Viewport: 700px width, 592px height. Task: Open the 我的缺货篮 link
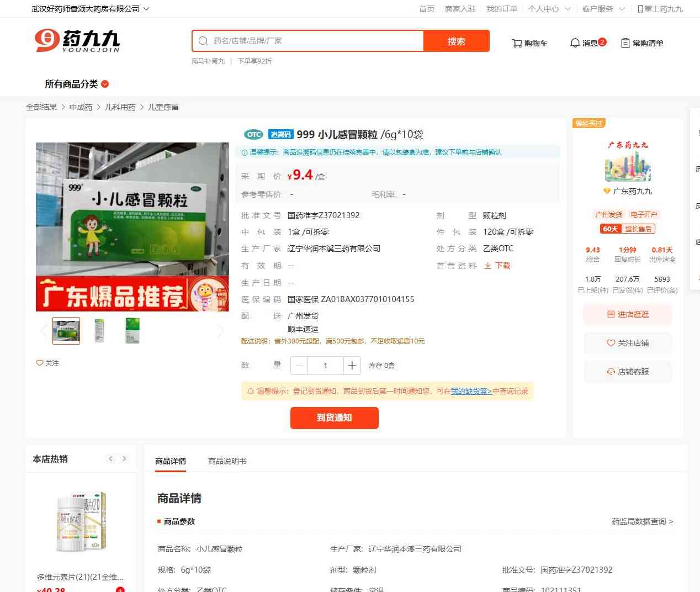click(x=471, y=391)
